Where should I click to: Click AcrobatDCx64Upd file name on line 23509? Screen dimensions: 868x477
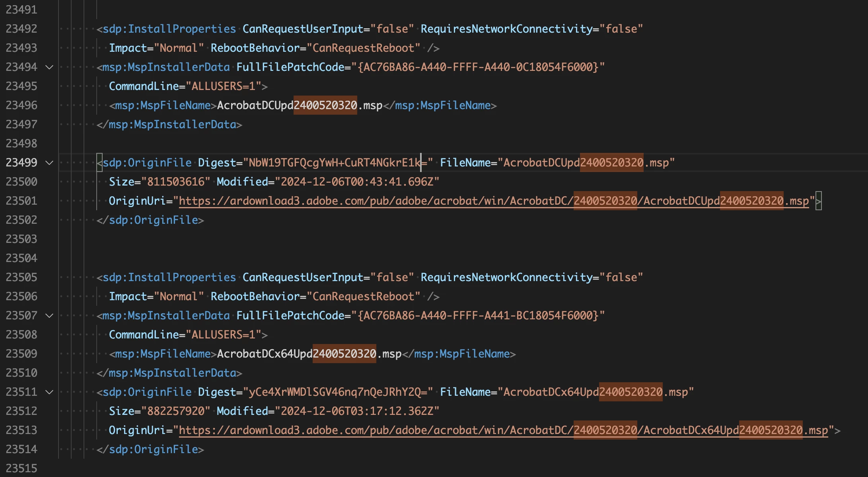pos(265,354)
